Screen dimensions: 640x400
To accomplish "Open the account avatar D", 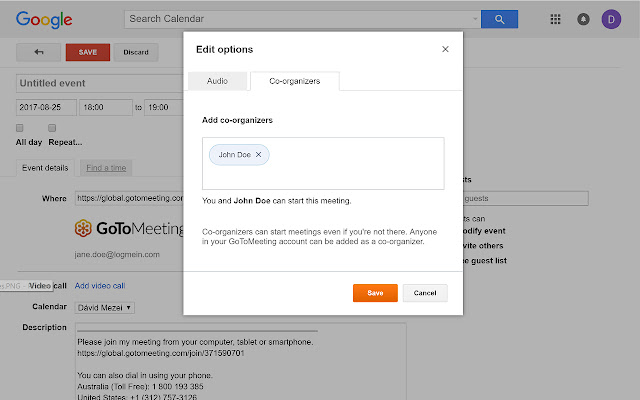I will 610,19.
